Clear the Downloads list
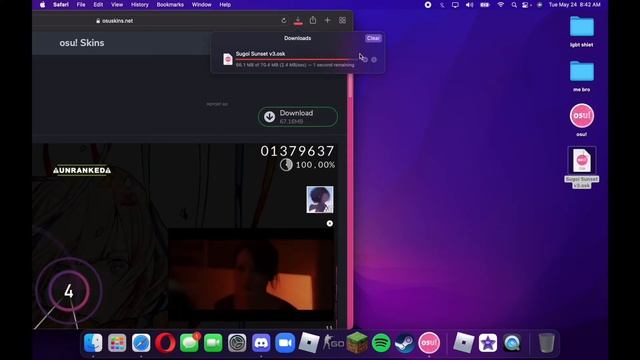The height and width of the screenshot is (360, 640). click(373, 38)
